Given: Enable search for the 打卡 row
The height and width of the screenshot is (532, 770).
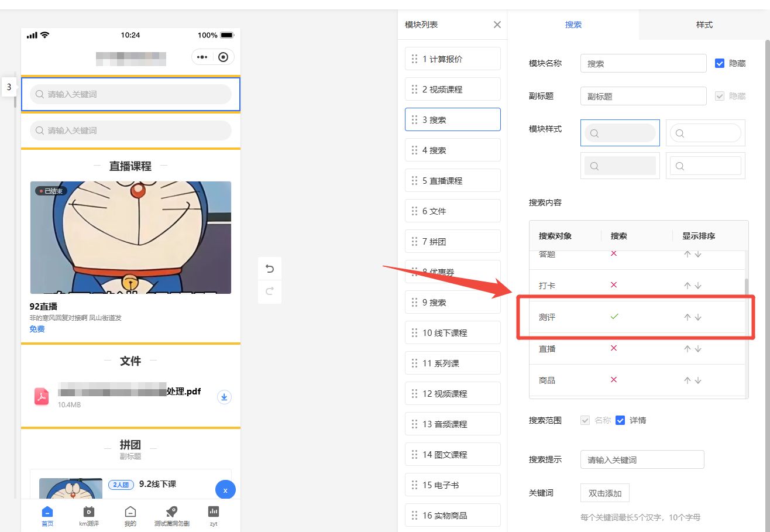Looking at the screenshot, I should (x=614, y=285).
